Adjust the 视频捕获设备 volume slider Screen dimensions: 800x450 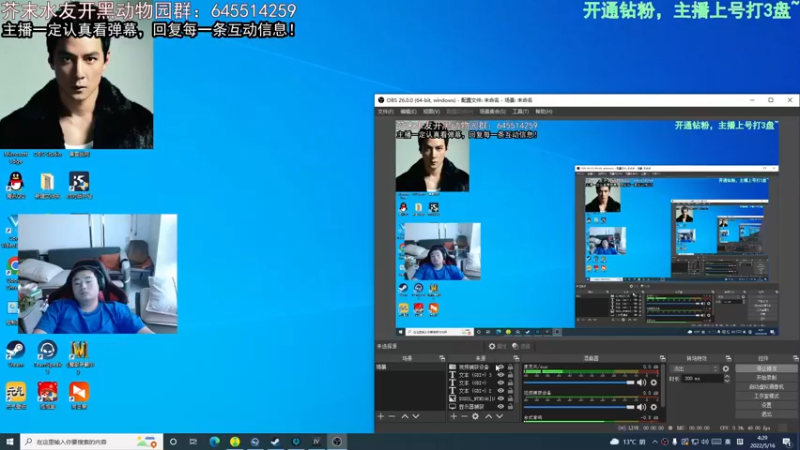(x=579, y=407)
